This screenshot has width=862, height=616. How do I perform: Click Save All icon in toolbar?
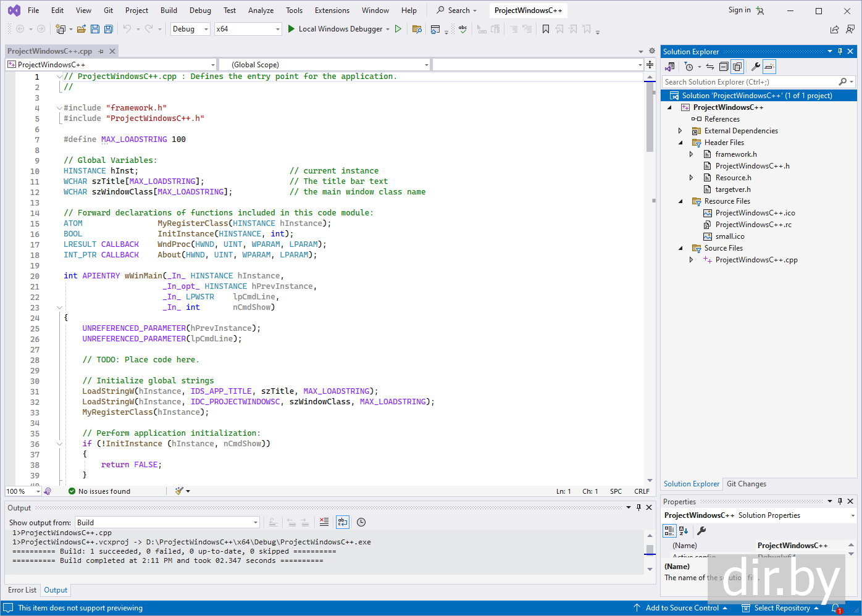(x=109, y=29)
